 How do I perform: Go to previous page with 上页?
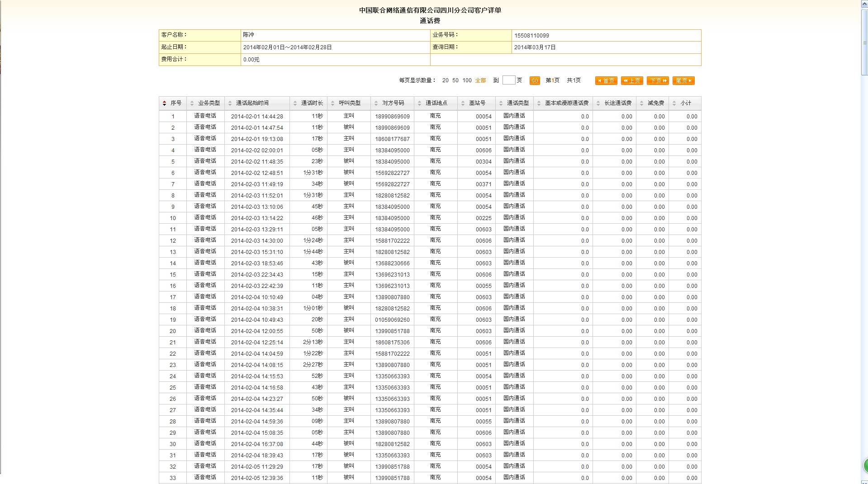[632, 80]
